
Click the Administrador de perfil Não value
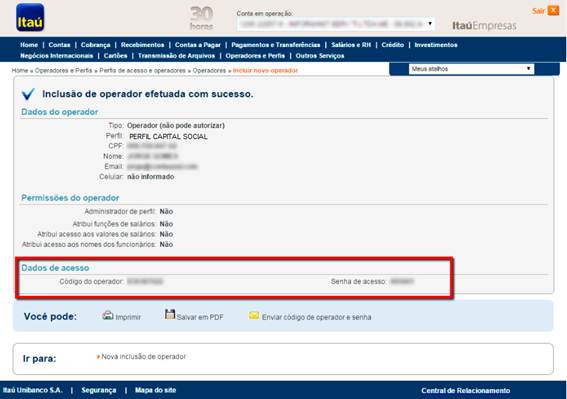(x=166, y=211)
